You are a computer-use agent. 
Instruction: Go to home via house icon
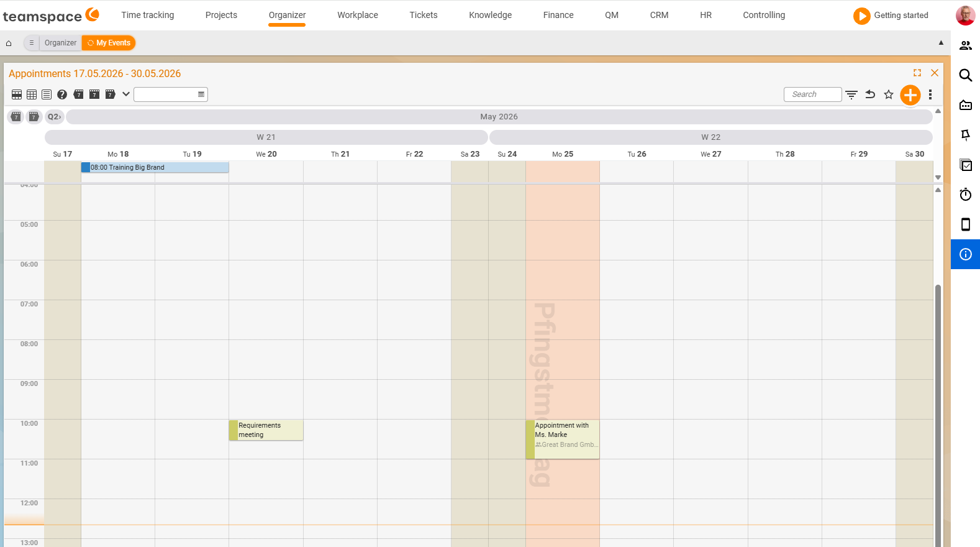coord(9,43)
